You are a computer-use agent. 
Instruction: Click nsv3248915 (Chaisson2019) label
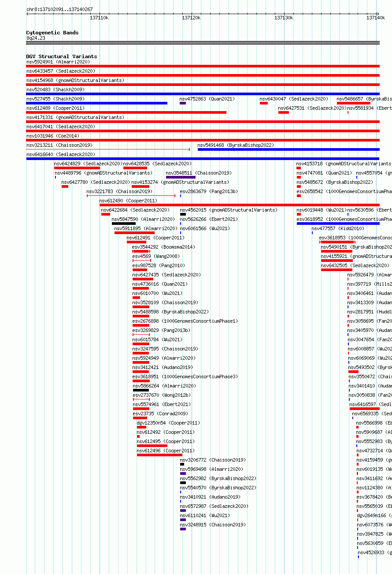pos(213,525)
